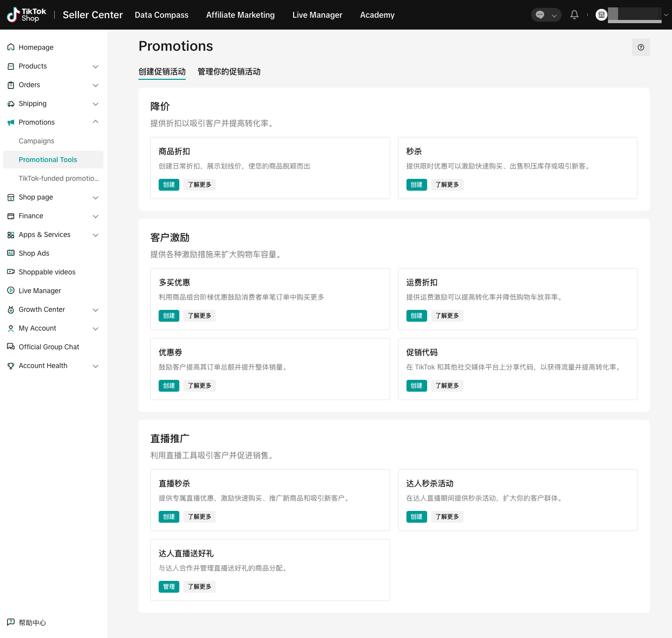
Task: Click the Live Manager play icon
Action: (x=11, y=291)
